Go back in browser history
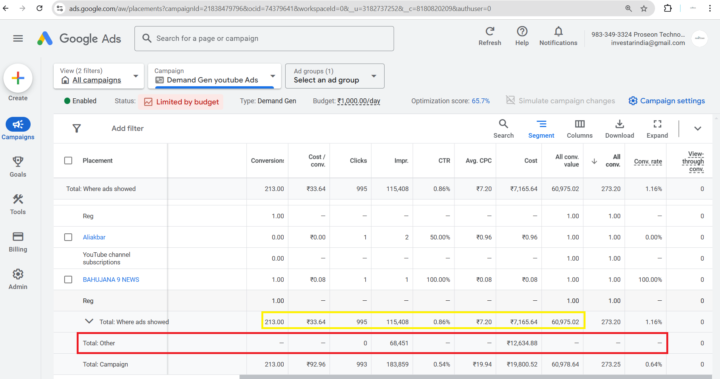The width and height of the screenshot is (720, 379). point(6,8)
